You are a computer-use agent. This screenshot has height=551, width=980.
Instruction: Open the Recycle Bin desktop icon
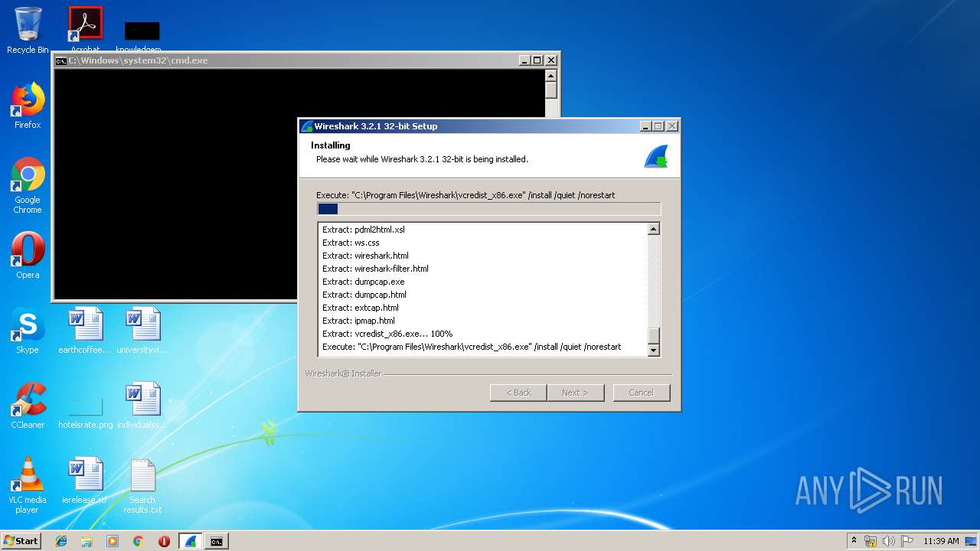click(28, 31)
